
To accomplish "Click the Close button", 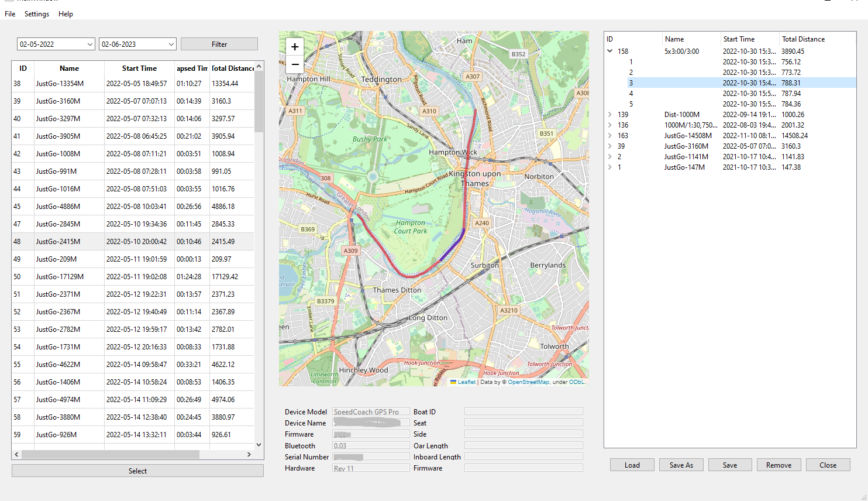I will [828, 465].
